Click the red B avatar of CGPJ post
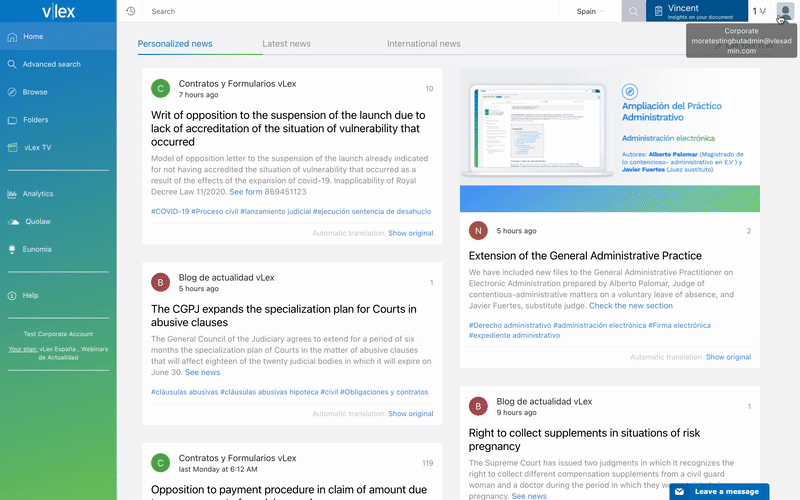This screenshot has width=800, height=500. tap(160, 283)
